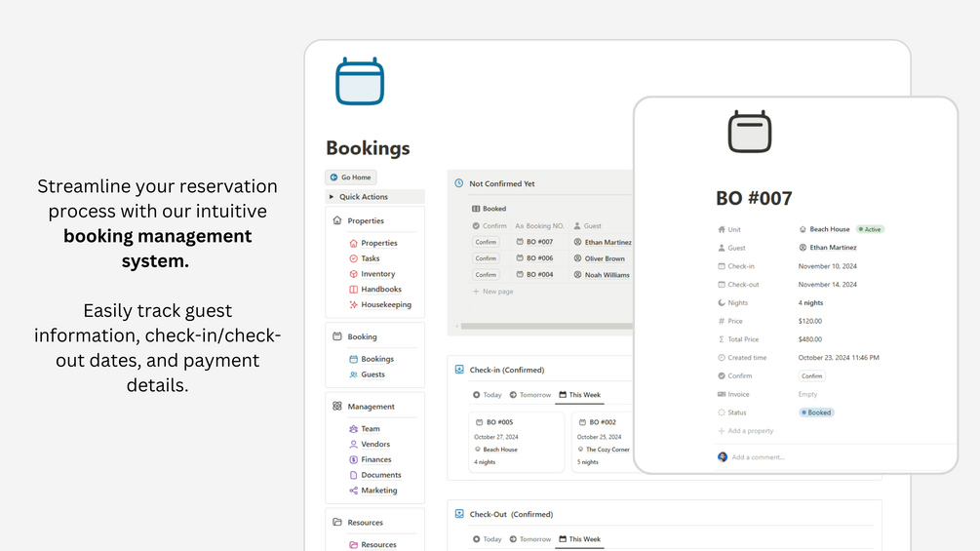Click the Handbooks book icon

(353, 290)
